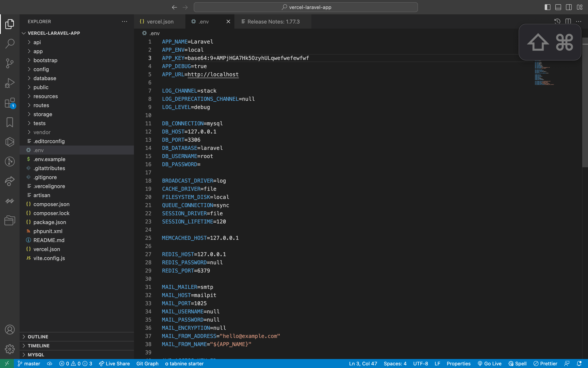Open notifications bell in status bar
Screen dimensions: 588x368
[579, 364]
